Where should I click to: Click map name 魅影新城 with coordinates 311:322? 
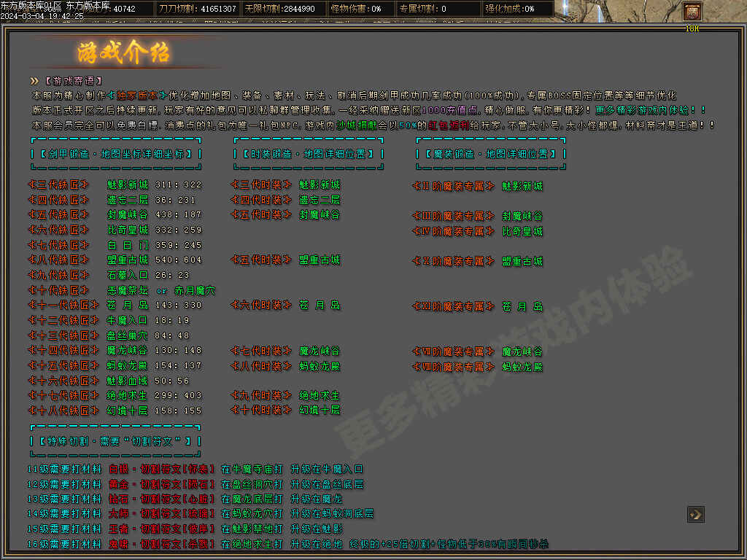point(127,184)
